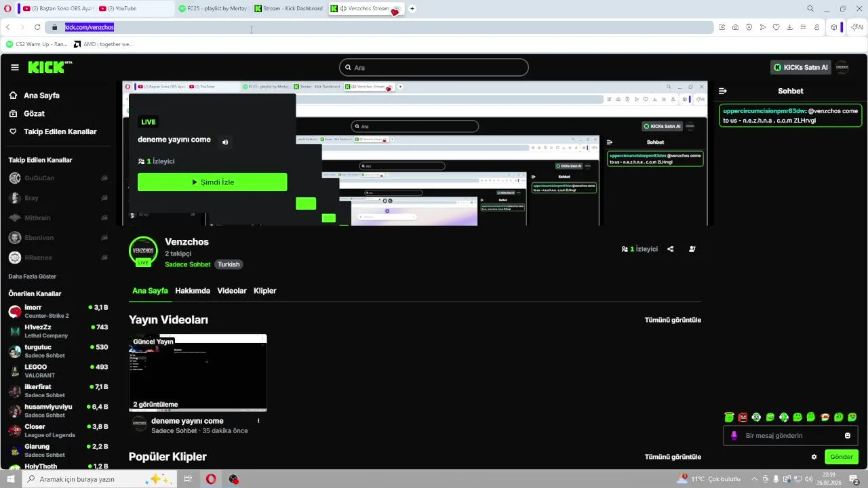Focus the Ara search field

434,67
